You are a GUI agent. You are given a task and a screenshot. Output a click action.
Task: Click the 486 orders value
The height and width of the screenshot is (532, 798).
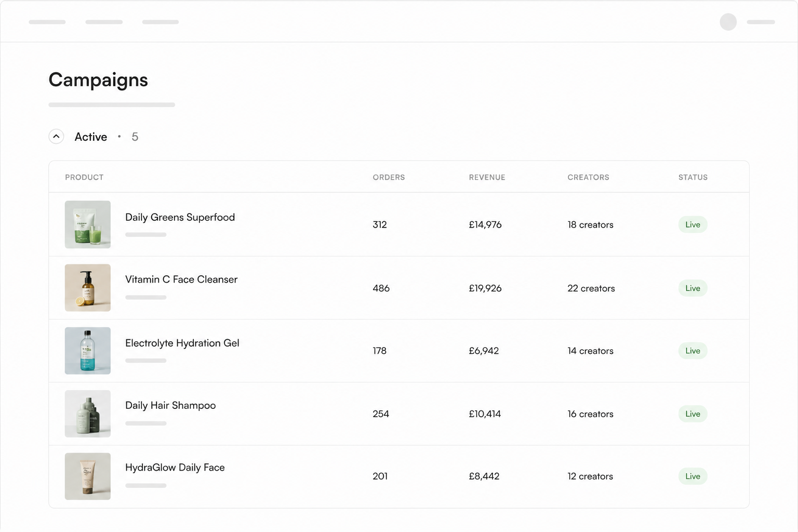pyautogui.click(x=381, y=288)
